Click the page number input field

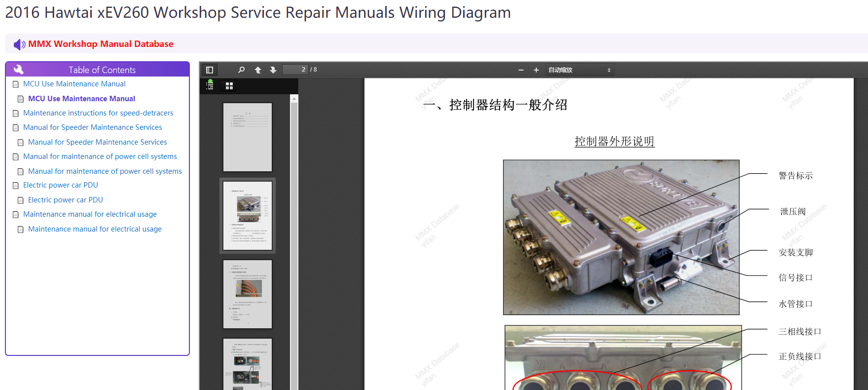[x=295, y=70]
